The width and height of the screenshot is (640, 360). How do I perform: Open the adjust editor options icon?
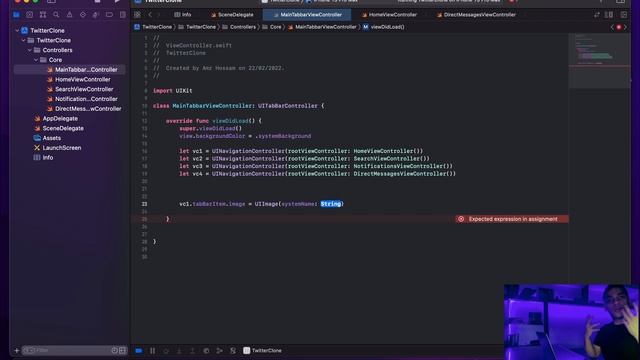(x=609, y=15)
